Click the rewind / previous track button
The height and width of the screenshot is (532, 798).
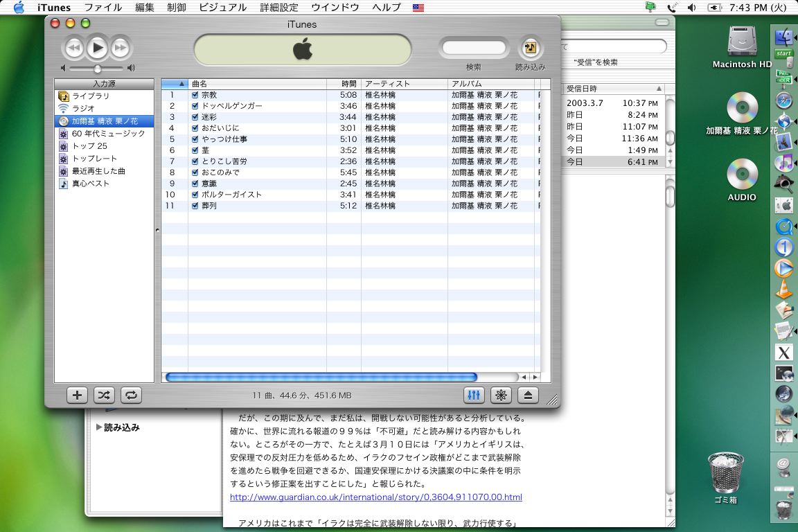coord(73,48)
